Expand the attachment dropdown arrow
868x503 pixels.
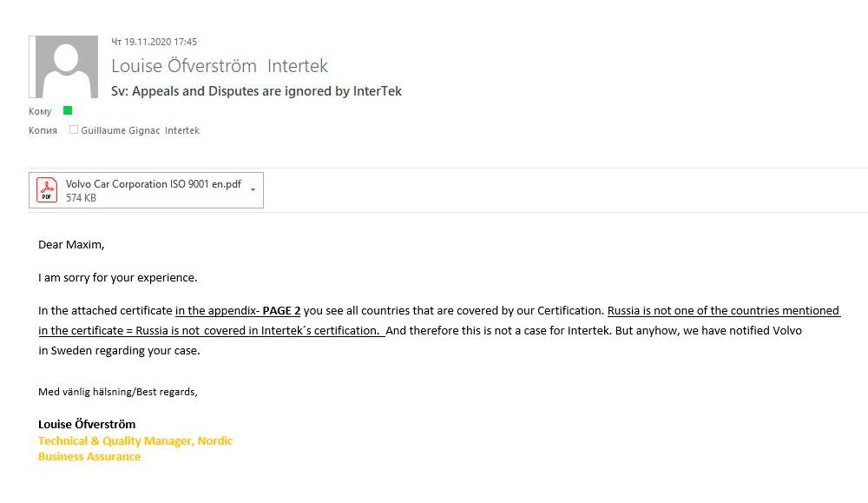(x=253, y=190)
